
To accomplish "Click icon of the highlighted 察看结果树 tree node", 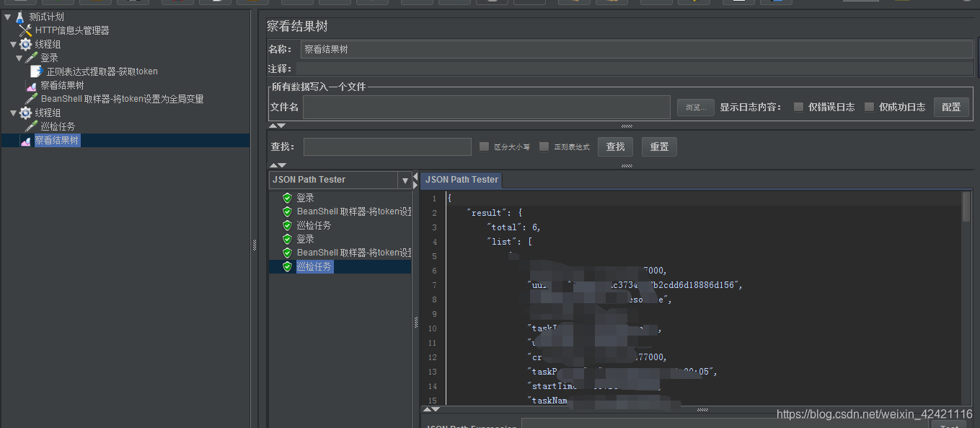I will pos(25,141).
